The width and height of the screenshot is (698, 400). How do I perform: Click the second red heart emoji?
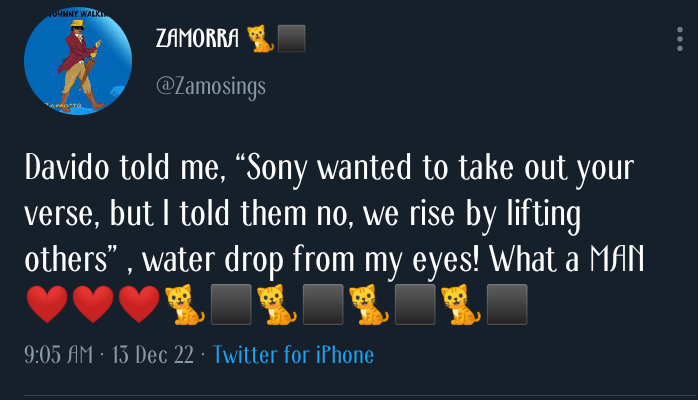(x=92, y=305)
